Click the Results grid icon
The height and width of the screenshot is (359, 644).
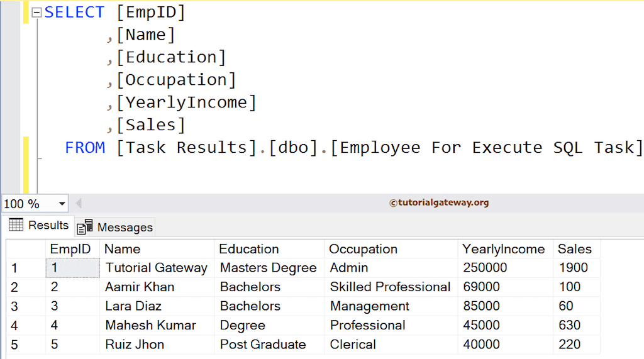16,225
